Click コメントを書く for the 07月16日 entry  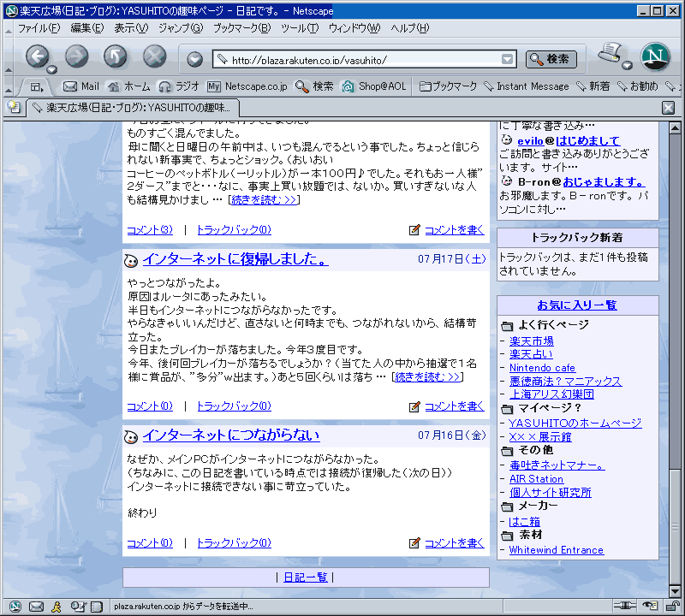tap(455, 543)
